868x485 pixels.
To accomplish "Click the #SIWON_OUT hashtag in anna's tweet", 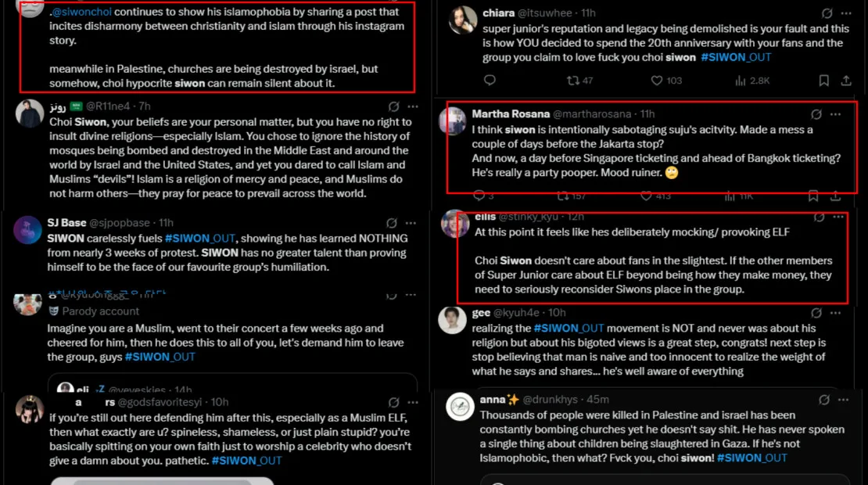I will (x=751, y=458).
